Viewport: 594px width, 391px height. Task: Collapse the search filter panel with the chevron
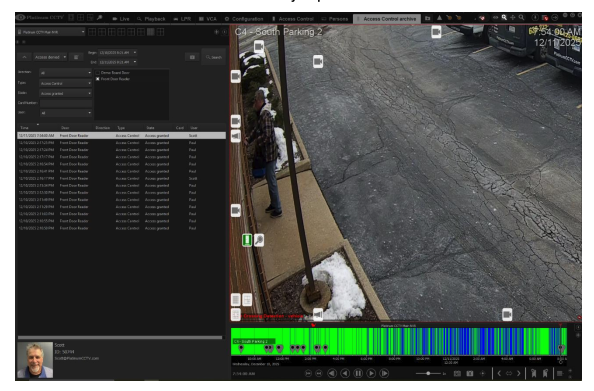[24, 57]
